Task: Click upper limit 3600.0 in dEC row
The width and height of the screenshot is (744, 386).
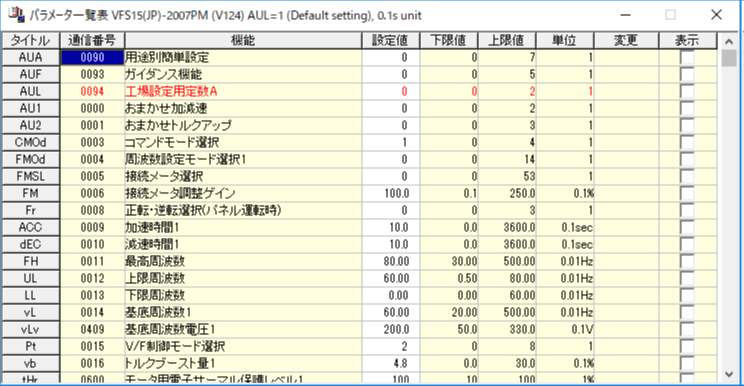Action: pos(507,244)
